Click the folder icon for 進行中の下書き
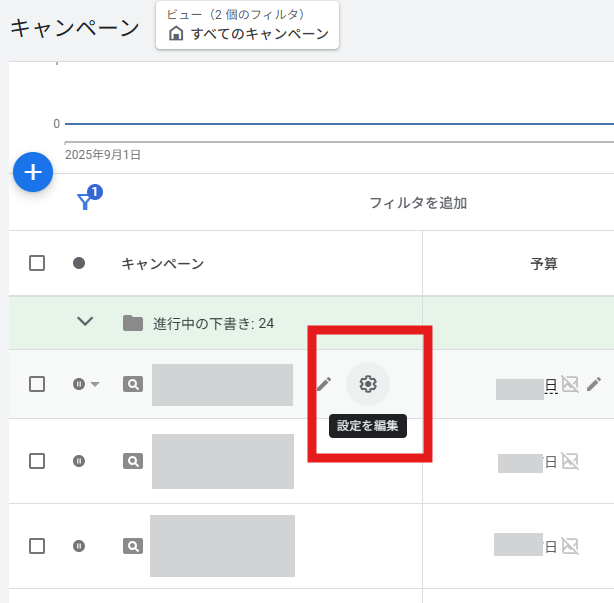614x603 pixels. point(132,323)
